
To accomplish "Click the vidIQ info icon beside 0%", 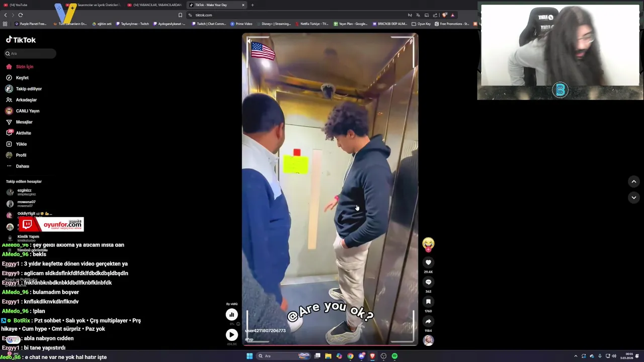I will click(238, 324).
